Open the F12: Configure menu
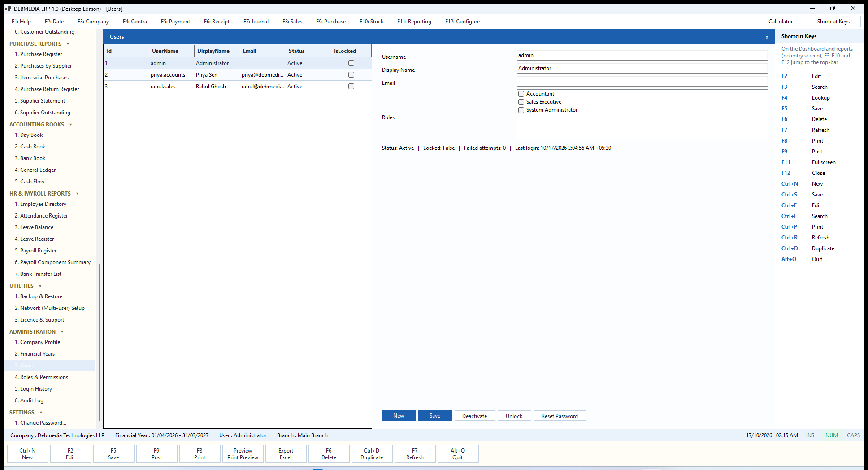Image resolution: width=868 pixels, height=470 pixels. pyautogui.click(x=462, y=22)
